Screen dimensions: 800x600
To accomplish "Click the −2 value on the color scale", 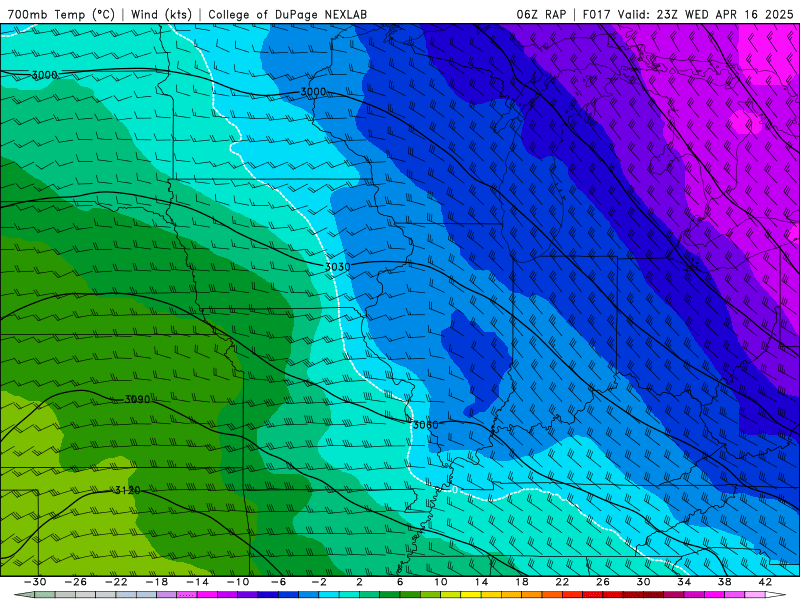I will (319, 582).
